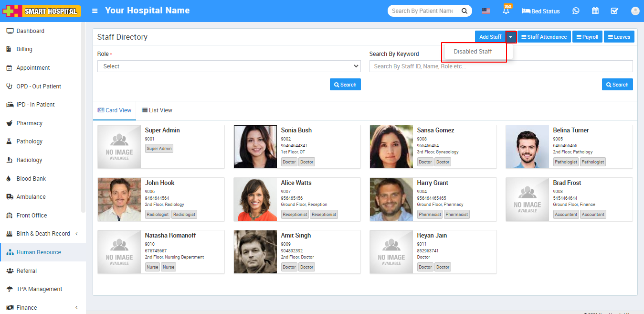Click the hamburger menu toggle icon
644x314 pixels.
point(95,11)
